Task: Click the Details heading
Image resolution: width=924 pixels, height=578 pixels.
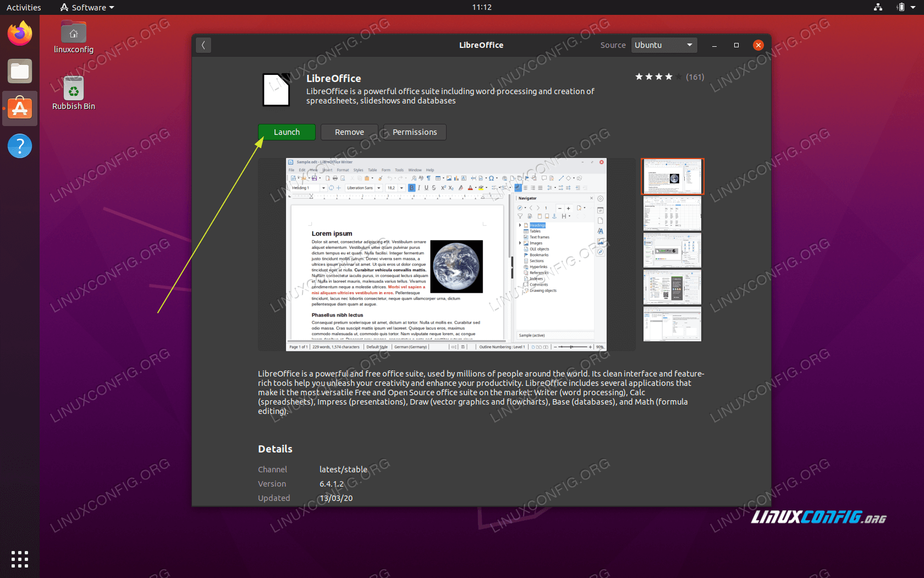Action: pyautogui.click(x=275, y=449)
